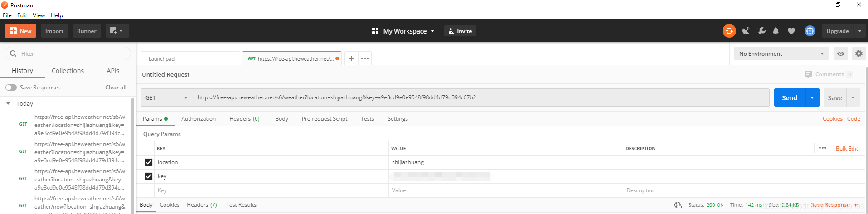Screen dimensions: 868x214
Task: Click the shijiazhuang value cell
Action: (x=505, y=162)
